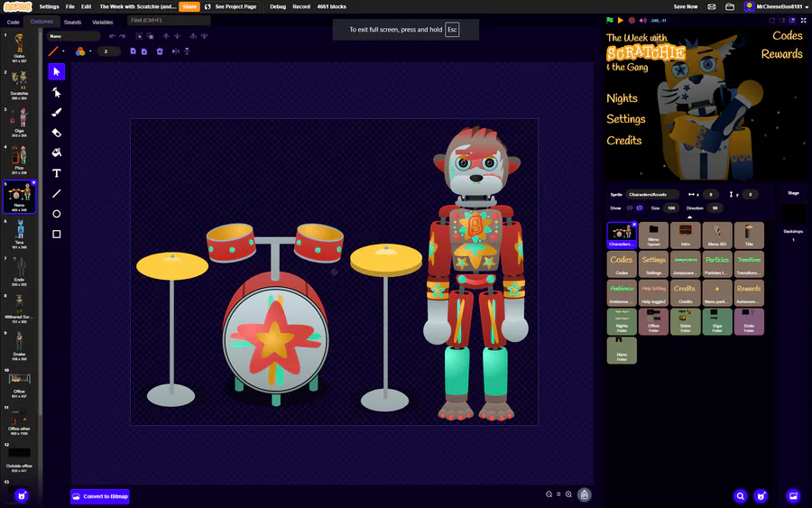Open MrCheeseBun8181 account menu
812x508 pixels.
click(x=776, y=6)
